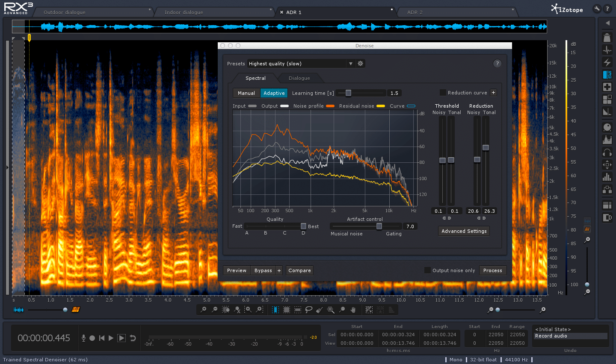This screenshot has height=364, width=616.
Task: Choose the frequency selection tool
Action: coord(298,310)
